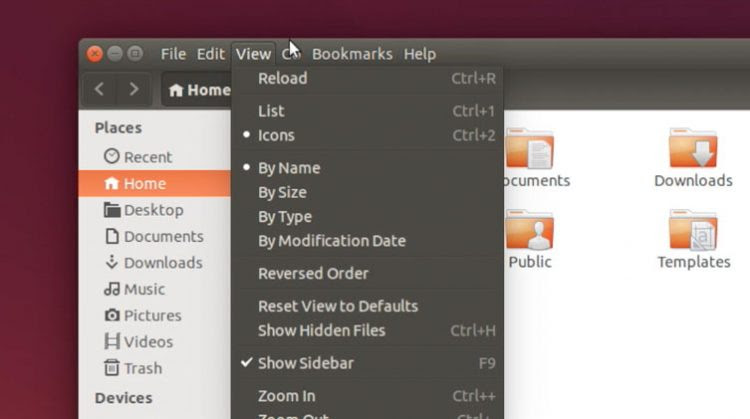
Task: Click Reset View to Defaults
Action: (367, 306)
